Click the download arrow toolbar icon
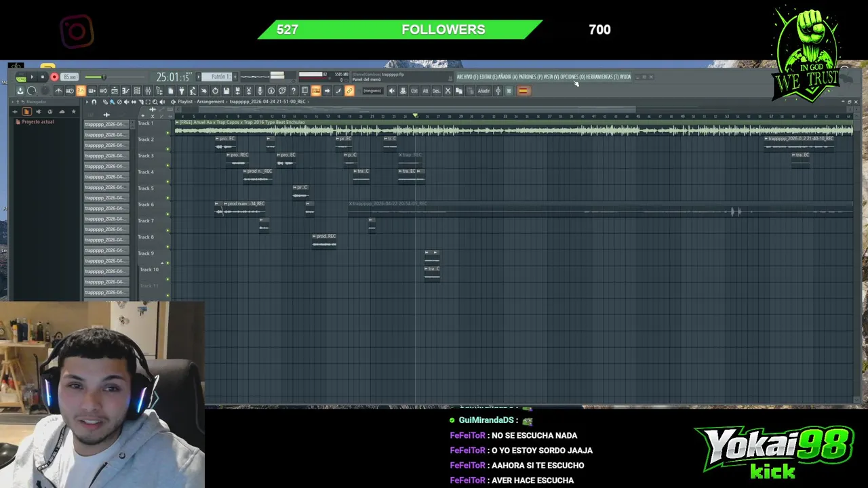The image size is (868, 488). pyautogui.click(x=20, y=91)
